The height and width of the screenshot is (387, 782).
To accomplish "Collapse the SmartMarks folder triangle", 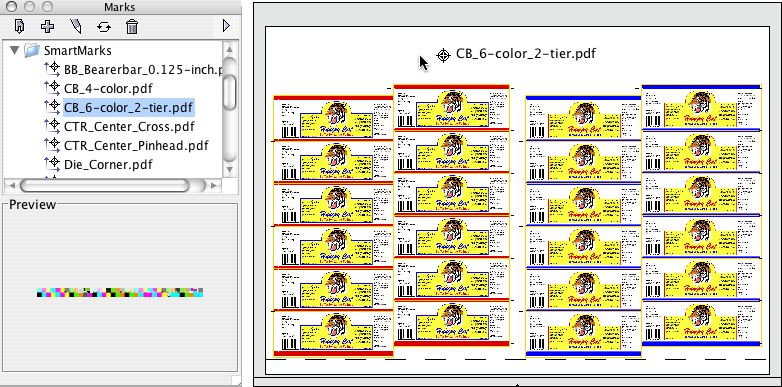I will (14, 50).
